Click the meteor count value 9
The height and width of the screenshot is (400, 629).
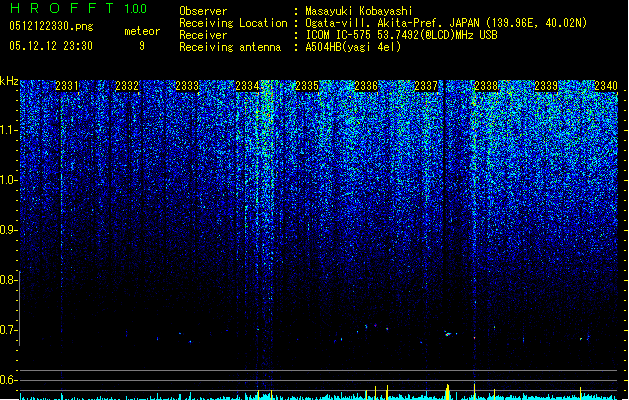(142, 46)
